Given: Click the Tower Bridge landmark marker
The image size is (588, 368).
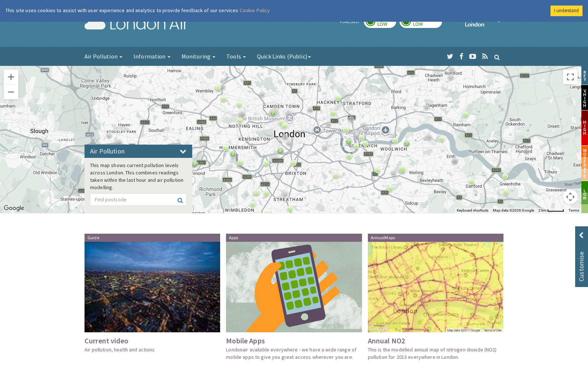Looking at the screenshot, I should pos(317,130).
